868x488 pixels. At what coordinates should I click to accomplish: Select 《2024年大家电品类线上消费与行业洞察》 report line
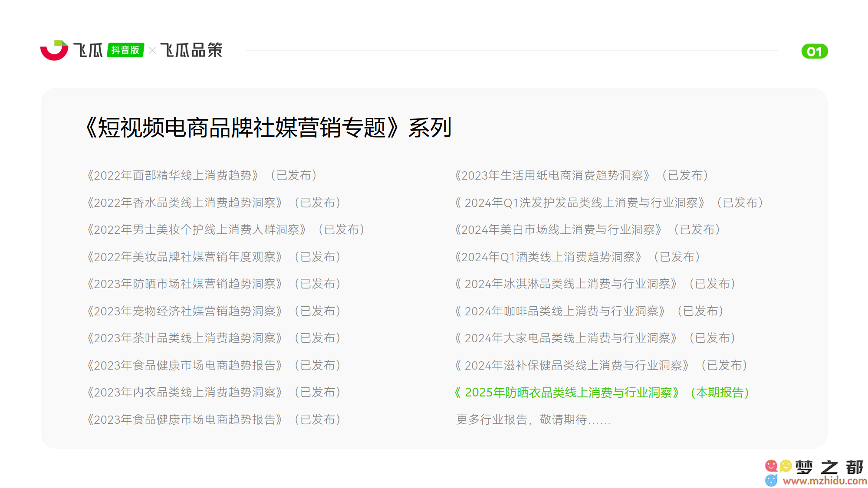tap(595, 338)
